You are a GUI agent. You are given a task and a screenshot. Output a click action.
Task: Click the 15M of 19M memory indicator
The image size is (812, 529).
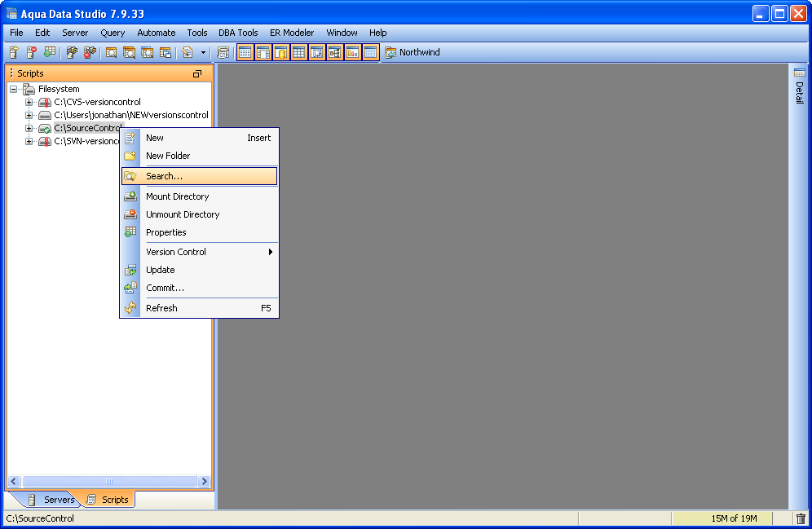[722, 518]
